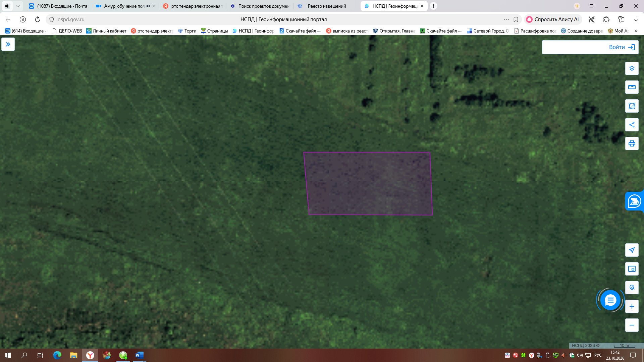This screenshot has width=644, height=362.
Task: Click the coordinate search target button
Action: (632, 288)
